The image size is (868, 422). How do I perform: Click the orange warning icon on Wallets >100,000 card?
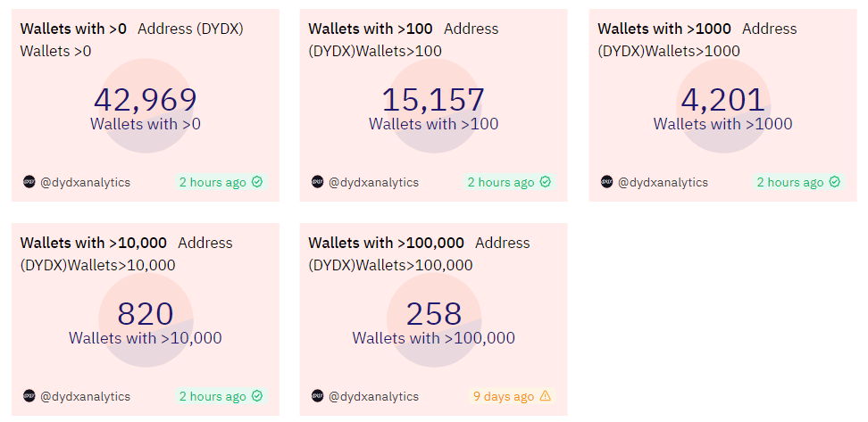point(546,396)
